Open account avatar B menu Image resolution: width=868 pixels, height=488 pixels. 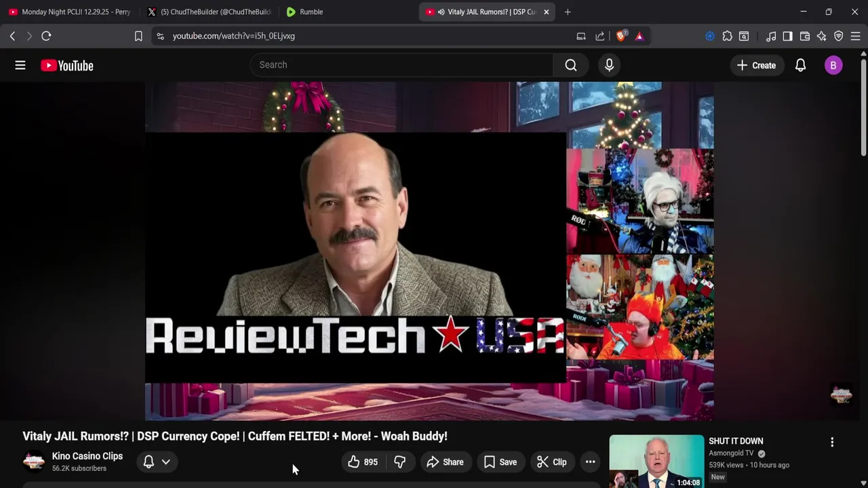coord(833,65)
